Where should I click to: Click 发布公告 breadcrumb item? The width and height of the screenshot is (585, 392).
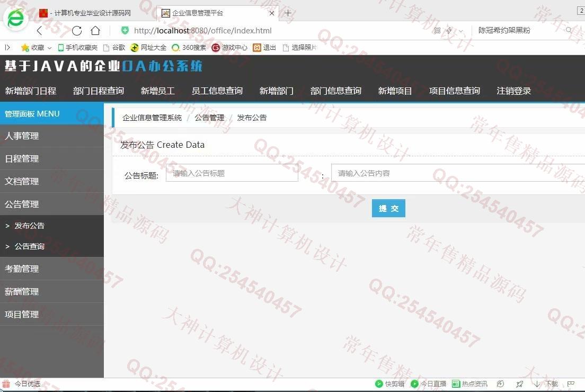[x=252, y=118]
